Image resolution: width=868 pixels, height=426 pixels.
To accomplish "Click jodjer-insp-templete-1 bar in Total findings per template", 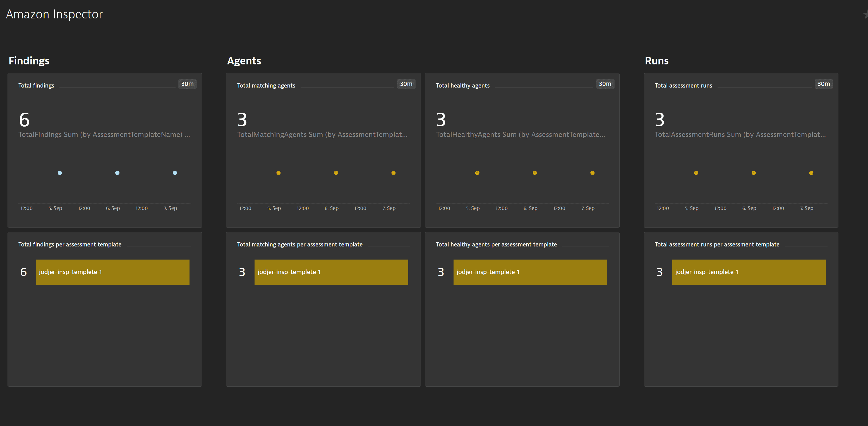I will pyautogui.click(x=112, y=272).
